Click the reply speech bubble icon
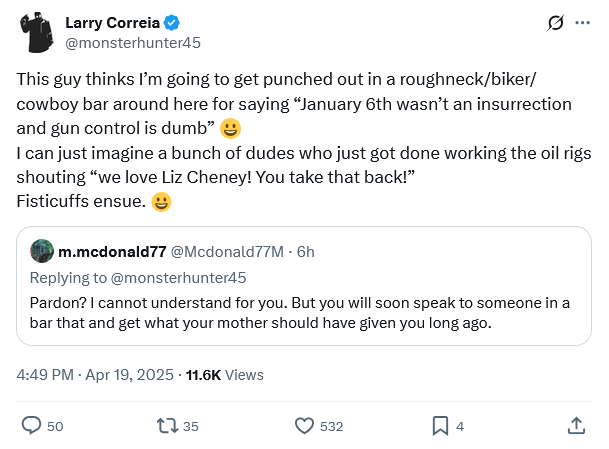The width and height of the screenshot is (609, 449). [x=31, y=426]
